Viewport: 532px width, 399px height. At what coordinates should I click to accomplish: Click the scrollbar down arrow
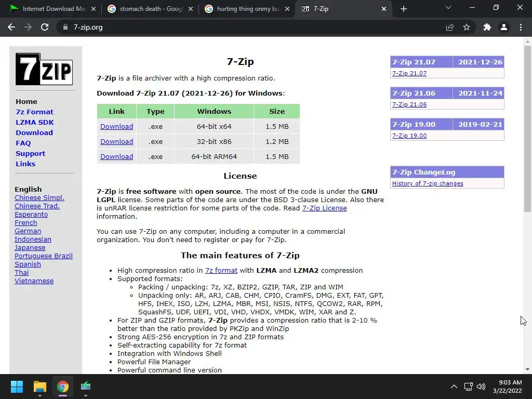(x=527, y=369)
